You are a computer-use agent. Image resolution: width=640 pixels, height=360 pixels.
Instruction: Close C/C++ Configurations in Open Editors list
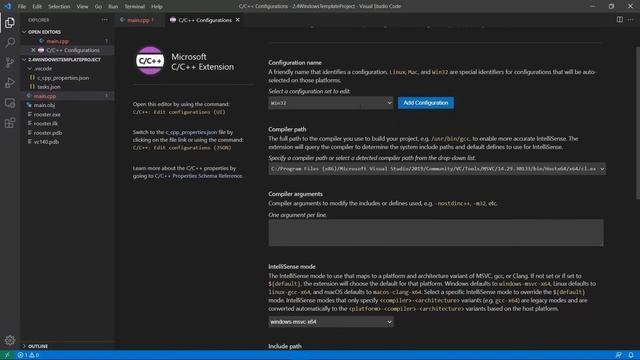pyautogui.click(x=33, y=50)
